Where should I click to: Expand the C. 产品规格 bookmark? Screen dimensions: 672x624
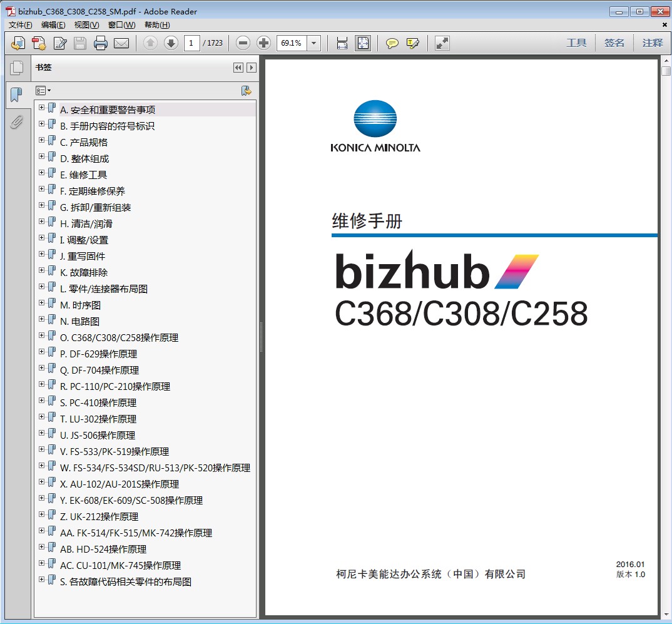41,140
